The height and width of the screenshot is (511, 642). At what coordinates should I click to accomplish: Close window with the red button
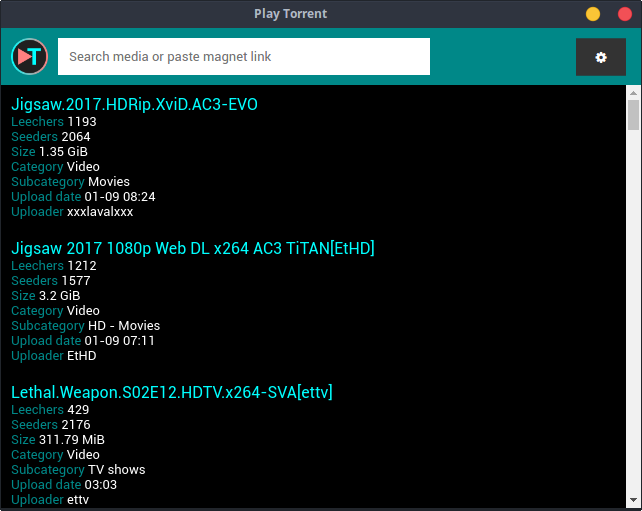[625, 14]
